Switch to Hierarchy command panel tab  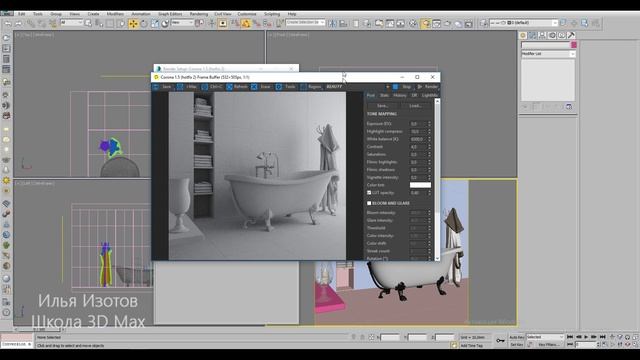pyautogui.click(x=542, y=35)
